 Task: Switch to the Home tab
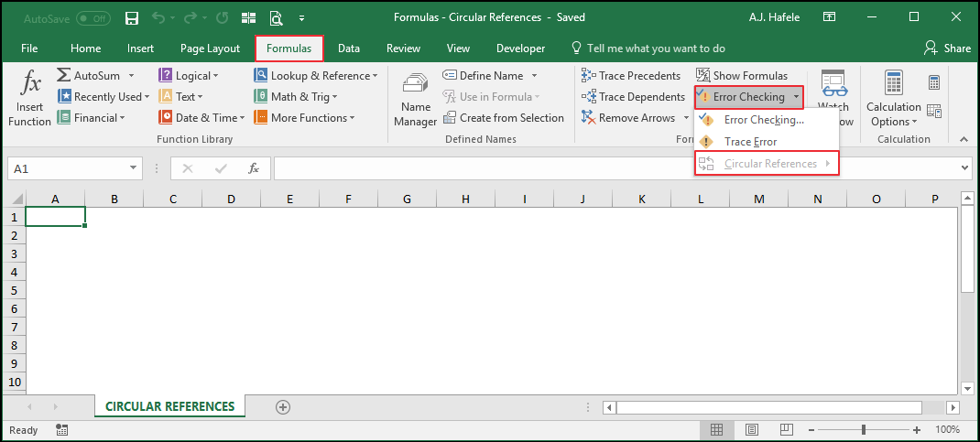85,49
